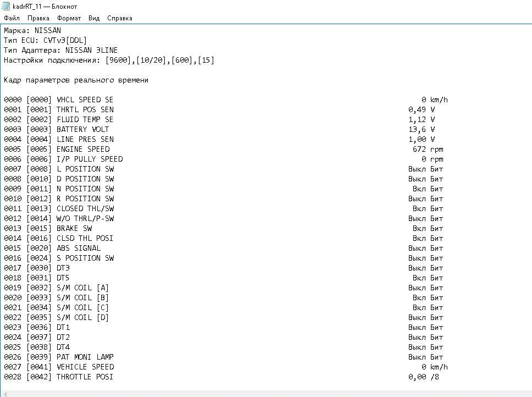Open the Правка menu
Image resolution: width=532 pixels, height=397 pixels.
click(38, 18)
